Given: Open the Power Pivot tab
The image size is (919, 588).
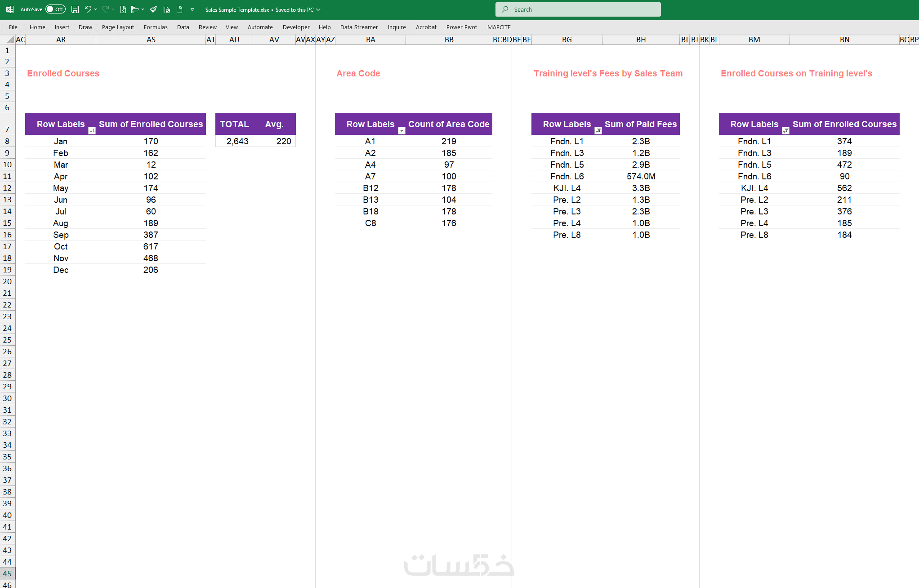Looking at the screenshot, I should click(461, 27).
